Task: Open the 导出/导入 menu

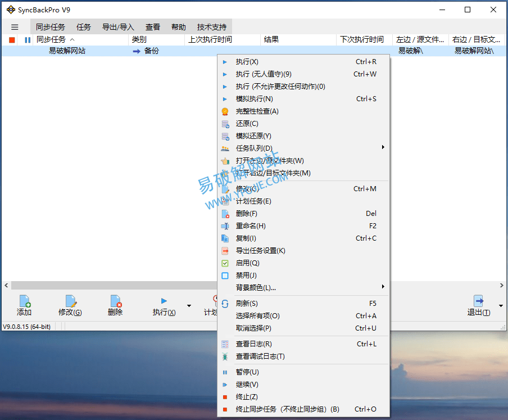Action: coord(118,27)
